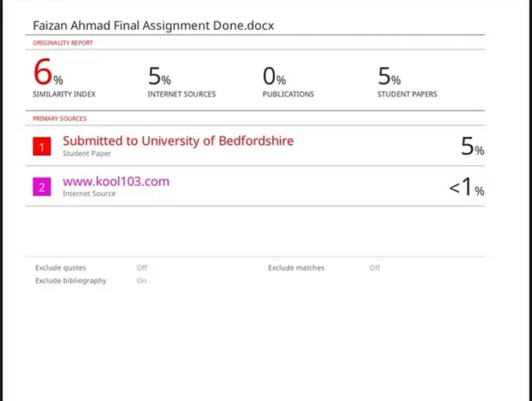Screen dimensions: 532x401
Task: Click the <1% match for kool103 source
Action: coord(467,187)
